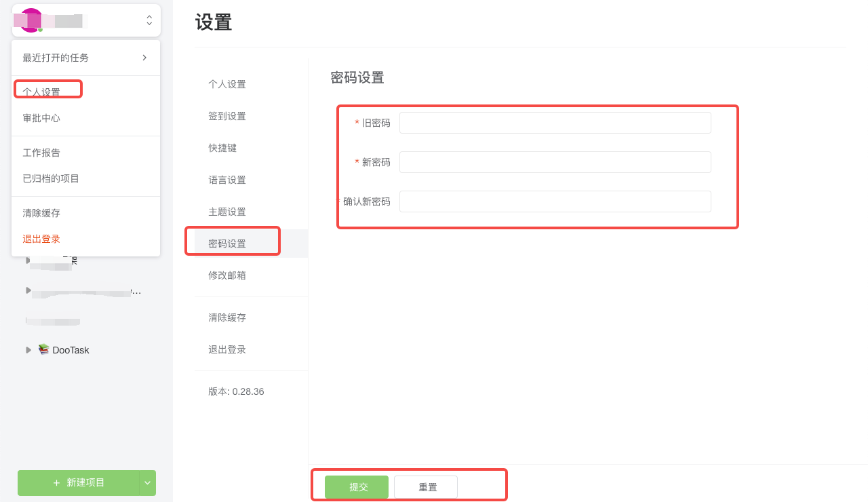Select 签到设置 in the settings menu

(x=228, y=115)
